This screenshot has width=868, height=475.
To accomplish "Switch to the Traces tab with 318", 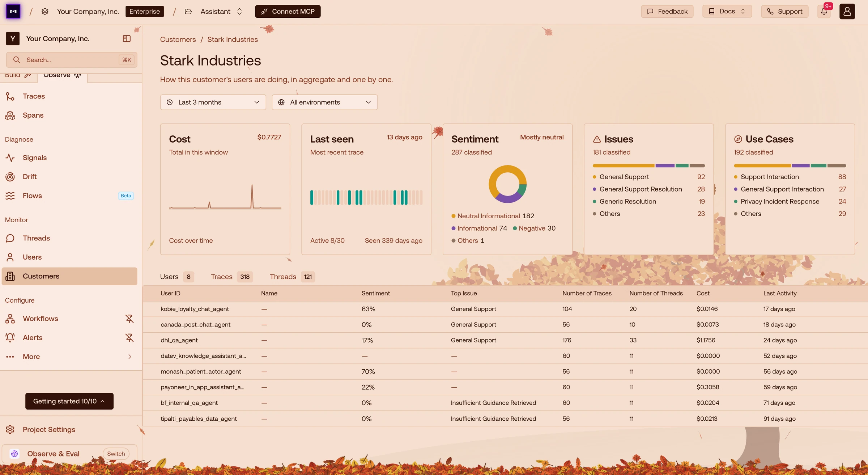I will point(232,277).
